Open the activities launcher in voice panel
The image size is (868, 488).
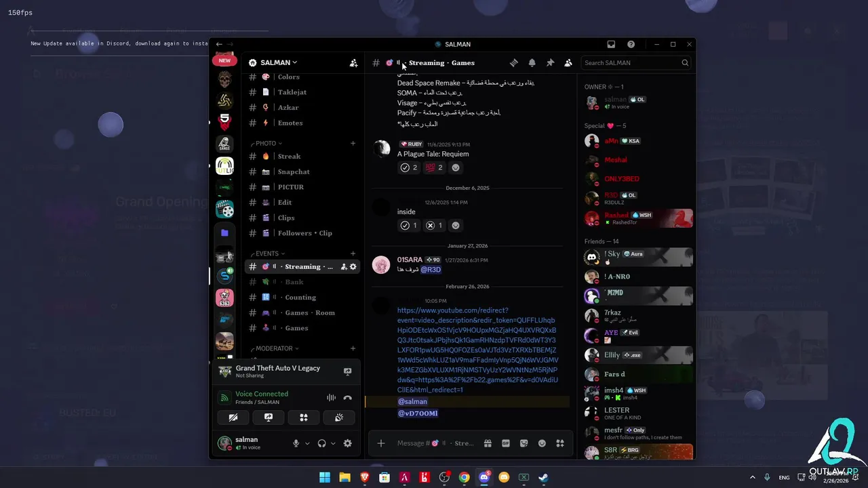click(304, 418)
